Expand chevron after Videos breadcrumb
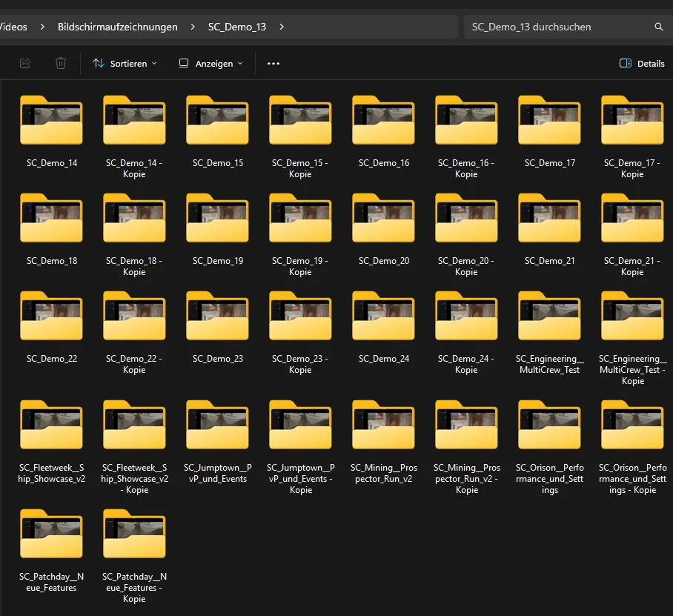 [42, 27]
